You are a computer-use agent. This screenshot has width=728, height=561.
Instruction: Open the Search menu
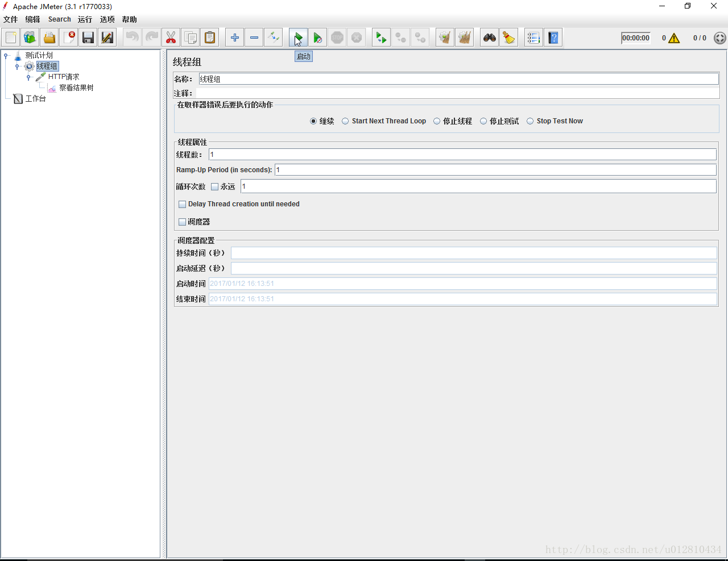[x=60, y=19]
